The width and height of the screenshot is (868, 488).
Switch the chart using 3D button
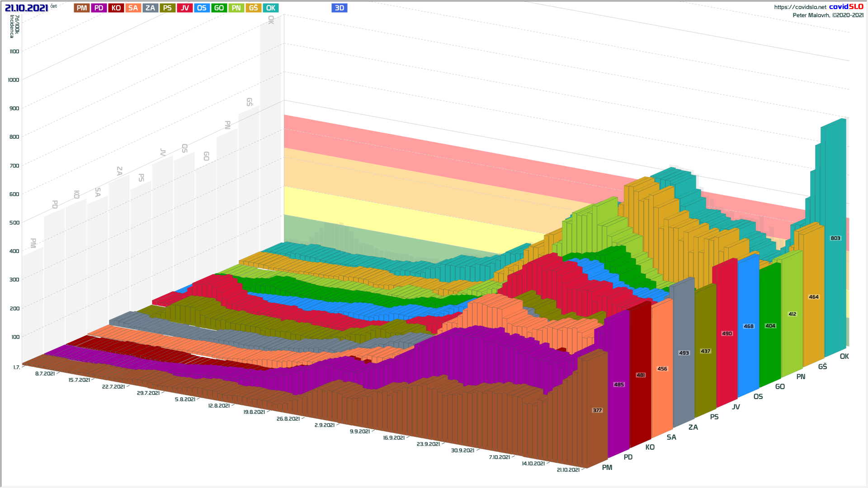339,8
